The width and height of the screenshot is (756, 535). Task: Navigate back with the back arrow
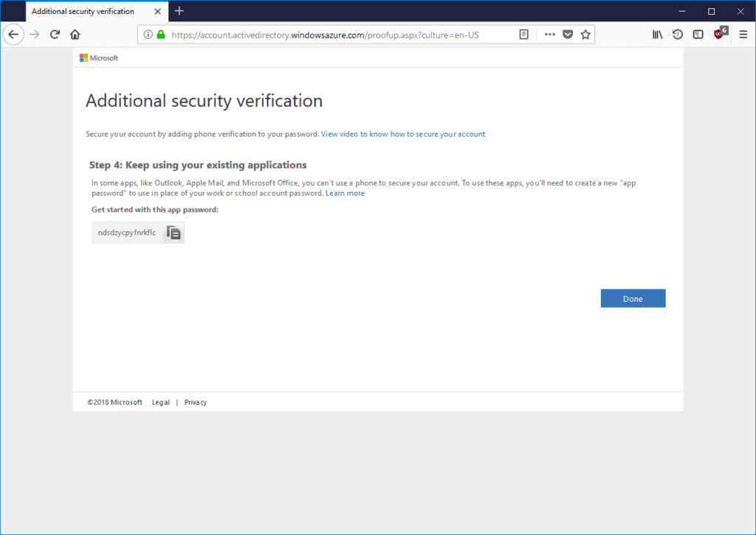(13, 34)
